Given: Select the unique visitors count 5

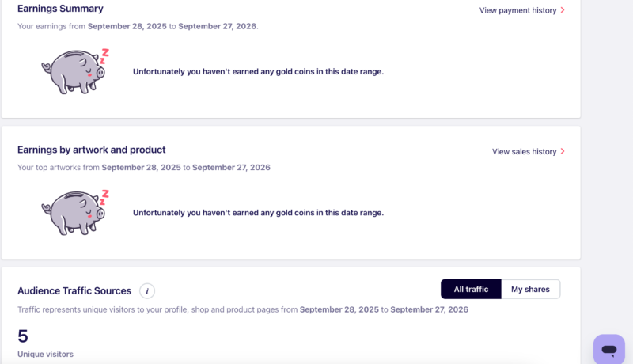Looking at the screenshot, I should [23, 336].
